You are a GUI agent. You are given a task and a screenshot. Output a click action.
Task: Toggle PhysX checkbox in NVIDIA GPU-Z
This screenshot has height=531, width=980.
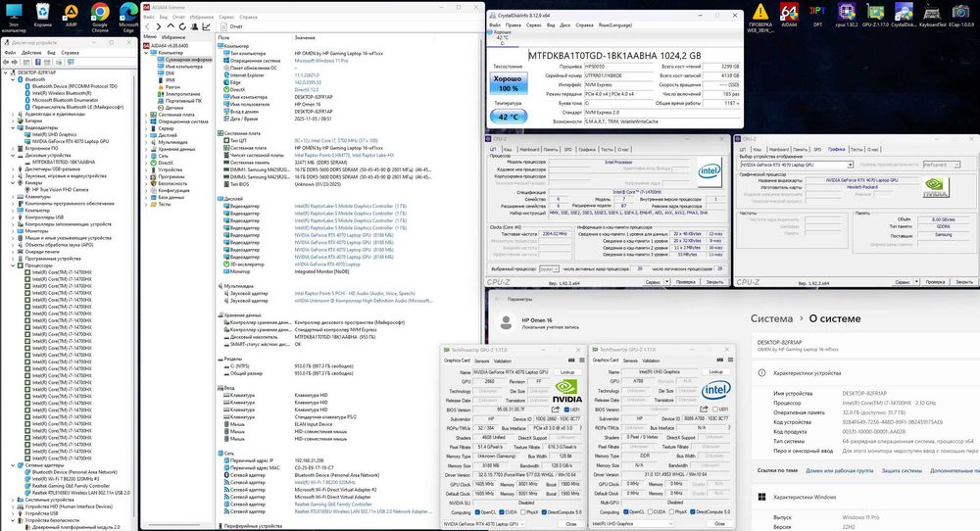click(522, 512)
